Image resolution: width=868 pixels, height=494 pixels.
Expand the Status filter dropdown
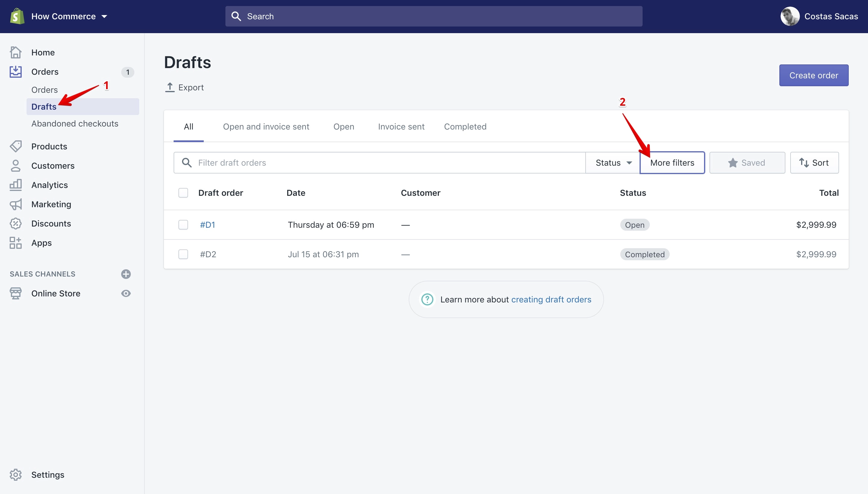point(613,163)
